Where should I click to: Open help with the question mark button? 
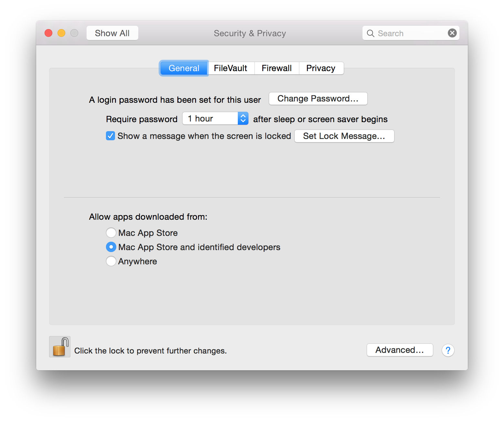click(448, 350)
